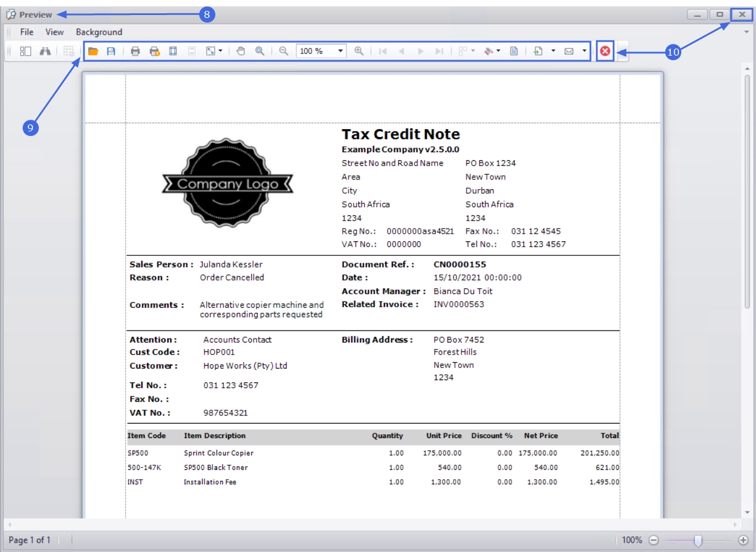756x552 pixels.
Task: Close the preview with the red X icon
Action: coord(605,51)
